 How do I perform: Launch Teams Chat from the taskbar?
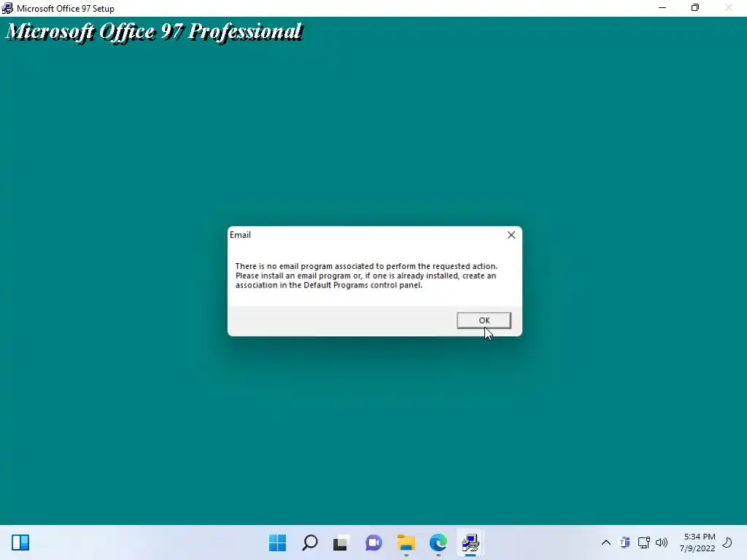pyautogui.click(x=373, y=542)
